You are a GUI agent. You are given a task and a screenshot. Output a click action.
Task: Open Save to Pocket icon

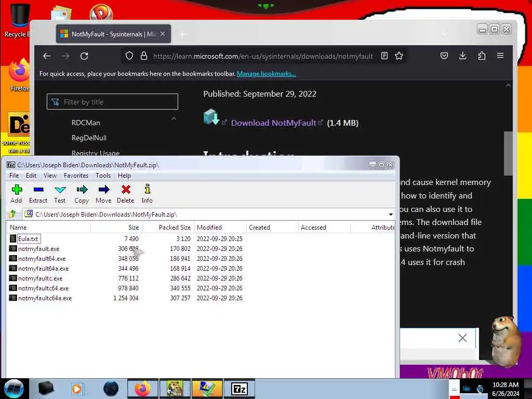click(x=444, y=56)
